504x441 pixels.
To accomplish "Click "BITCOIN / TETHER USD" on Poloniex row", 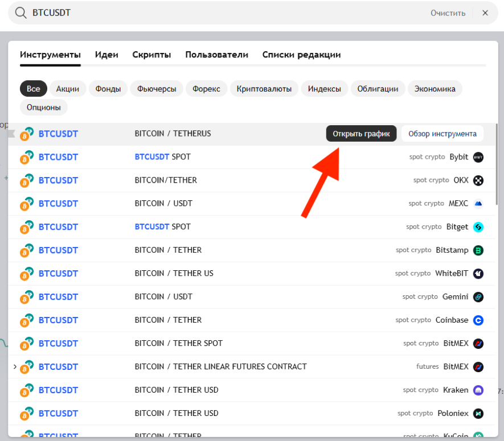I will [x=177, y=413].
